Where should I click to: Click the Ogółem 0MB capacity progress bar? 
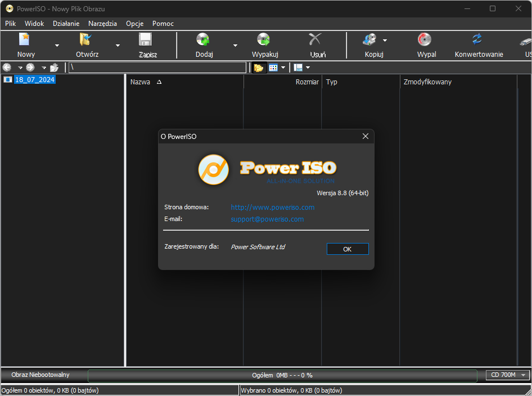click(x=282, y=375)
